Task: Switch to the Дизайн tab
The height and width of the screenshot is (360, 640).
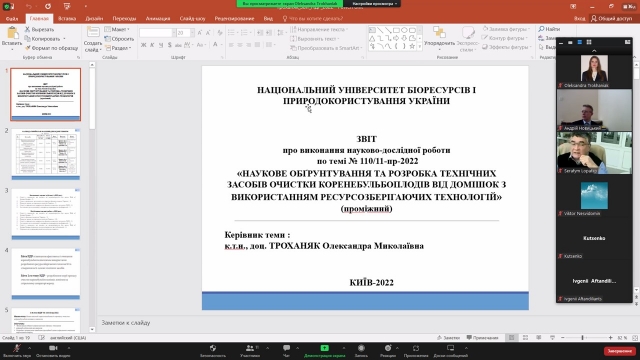Action: [x=94, y=18]
